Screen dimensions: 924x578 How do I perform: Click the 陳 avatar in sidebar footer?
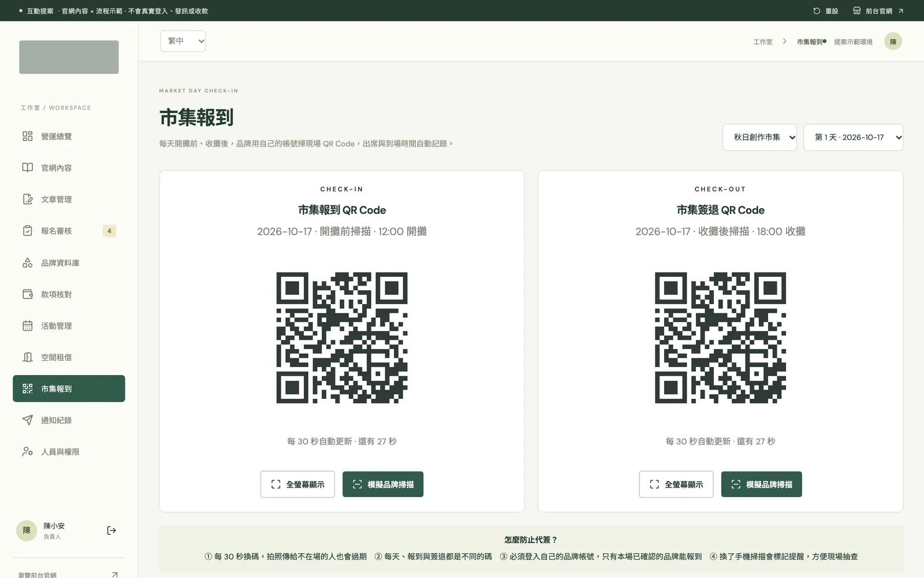(27, 531)
